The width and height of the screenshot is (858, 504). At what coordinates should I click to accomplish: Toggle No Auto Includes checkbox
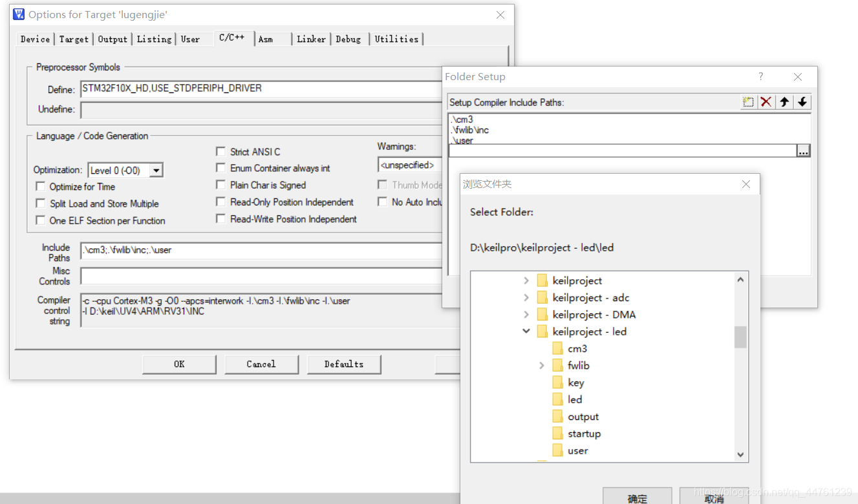382,202
